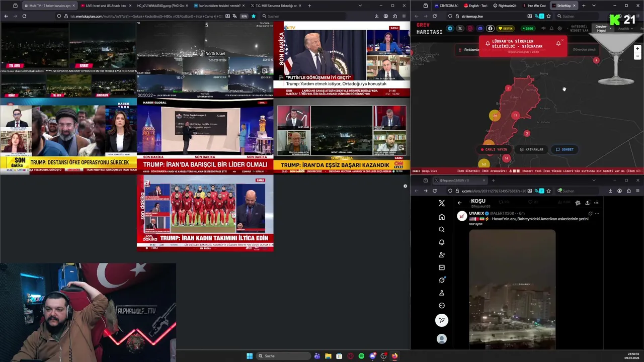644x362 pixels.
Task: Switch to Iran War Cost tab
Action: pyautogui.click(x=534, y=6)
